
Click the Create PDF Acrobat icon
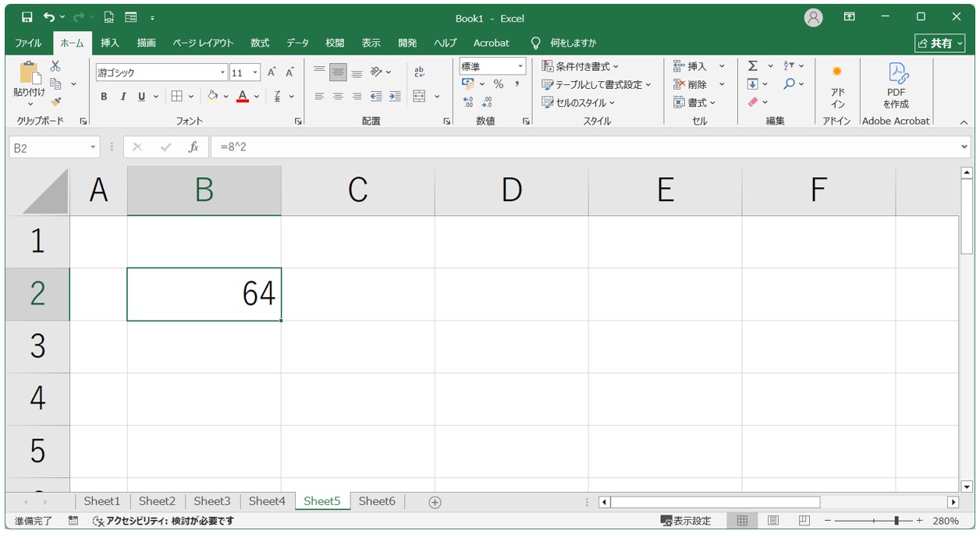coord(896,86)
